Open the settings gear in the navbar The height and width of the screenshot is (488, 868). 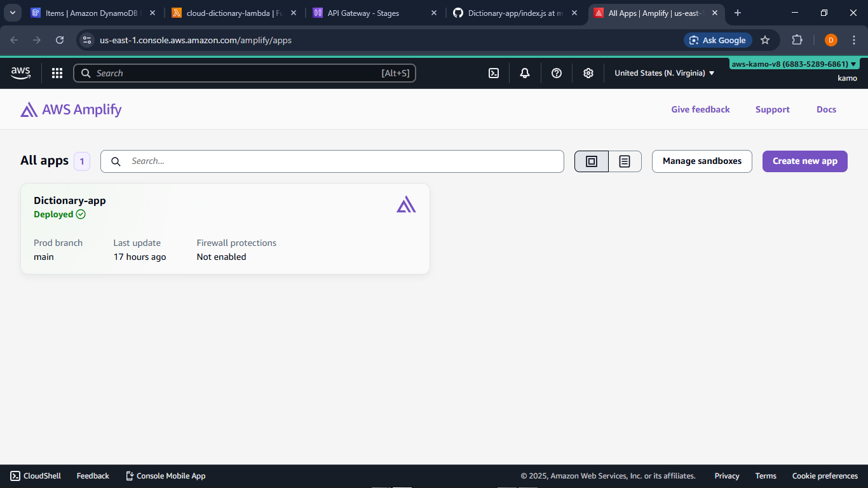point(588,73)
